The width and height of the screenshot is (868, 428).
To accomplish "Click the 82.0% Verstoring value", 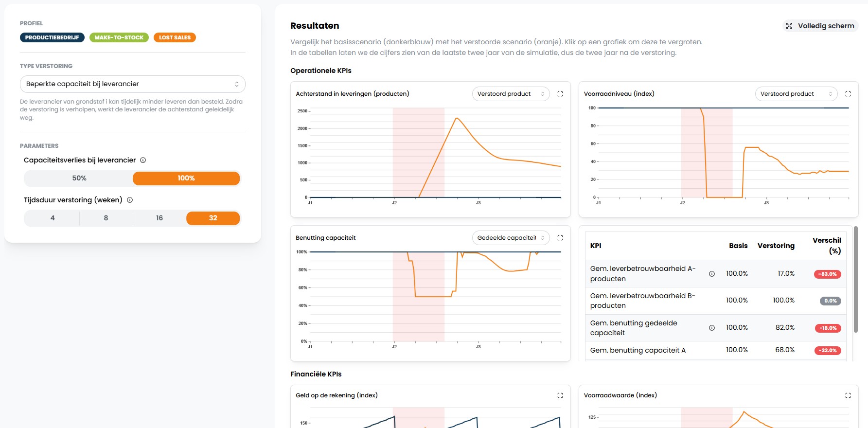I will pyautogui.click(x=785, y=328).
